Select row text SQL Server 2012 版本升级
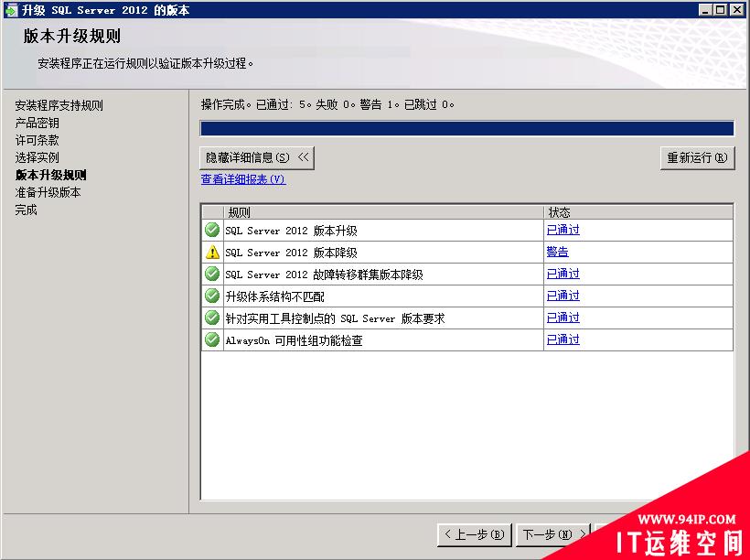The image size is (750, 560). tap(291, 231)
